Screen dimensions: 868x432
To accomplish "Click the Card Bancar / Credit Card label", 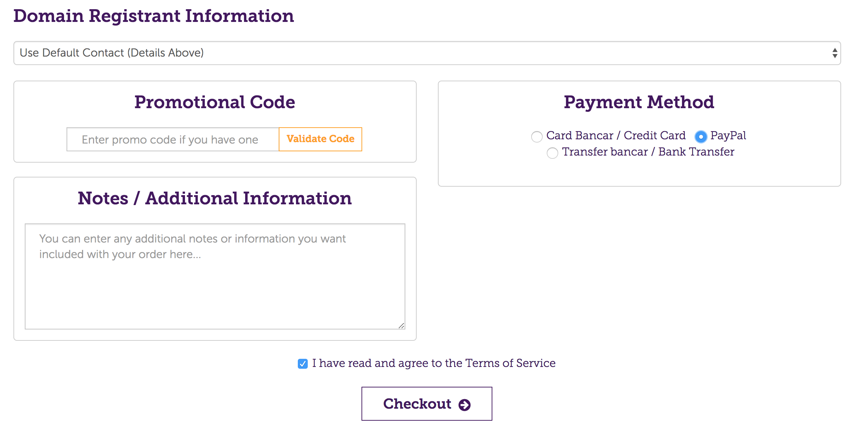I will coord(616,136).
